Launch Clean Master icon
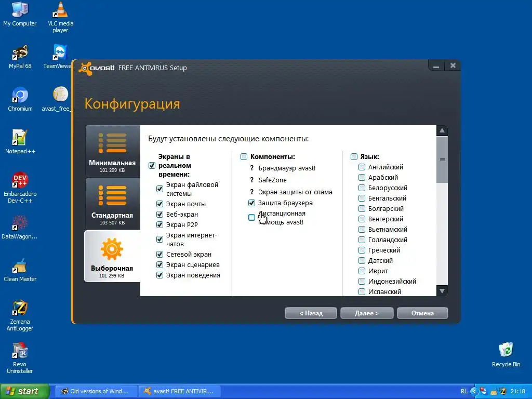Image resolution: width=532 pixels, height=399 pixels. pyautogui.click(x=20, y=270)
